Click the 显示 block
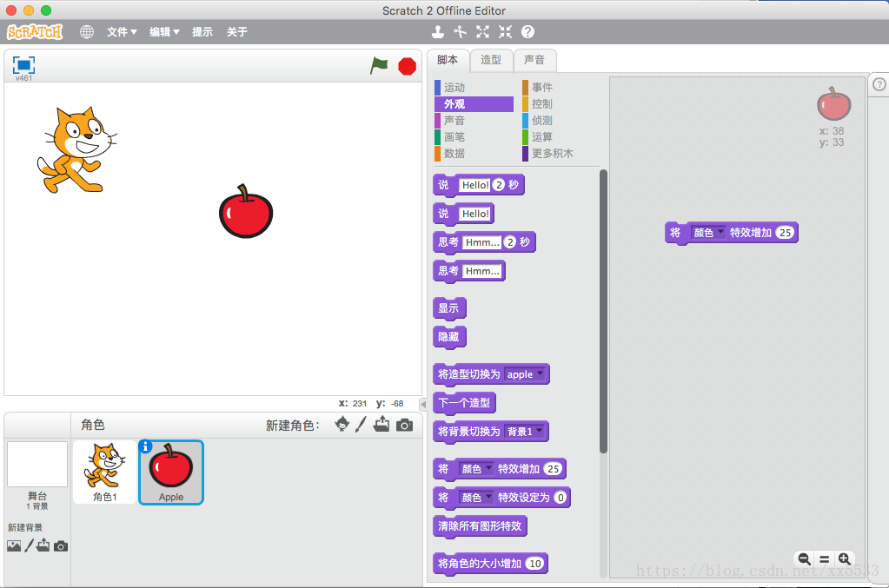 tap(449, 308)
